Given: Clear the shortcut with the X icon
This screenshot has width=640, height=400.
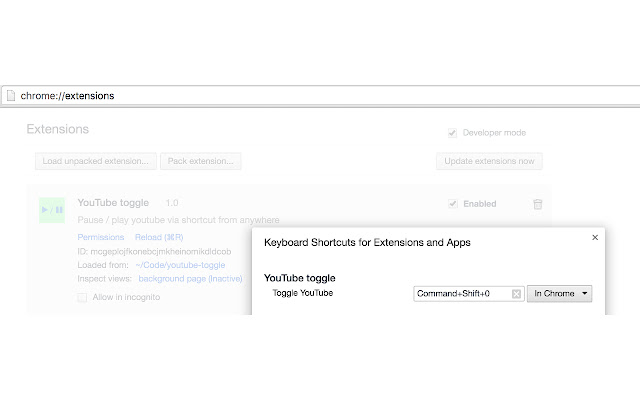Looking at the screenshot, I should [516, 294].
